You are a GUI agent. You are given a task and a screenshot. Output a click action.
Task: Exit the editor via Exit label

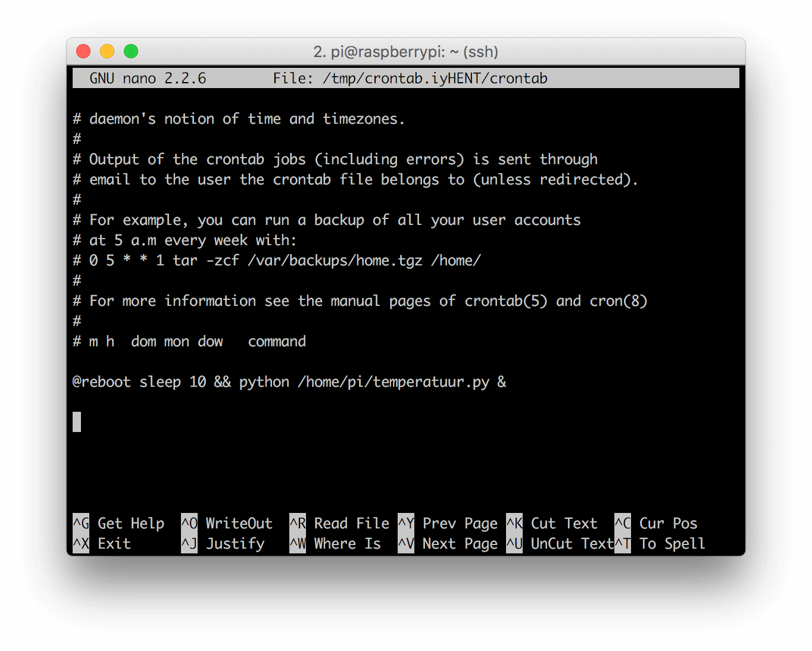[x=114, y=543]
